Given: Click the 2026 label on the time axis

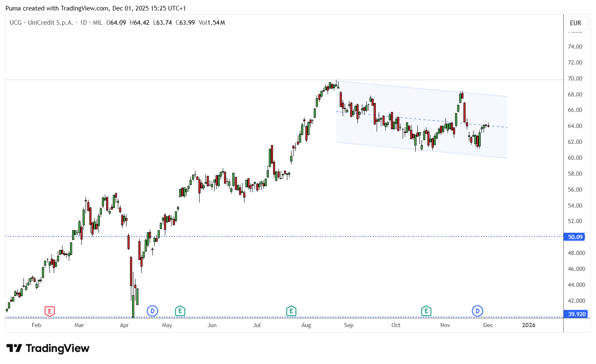Looking at the screenshot, I should [529, 325].
